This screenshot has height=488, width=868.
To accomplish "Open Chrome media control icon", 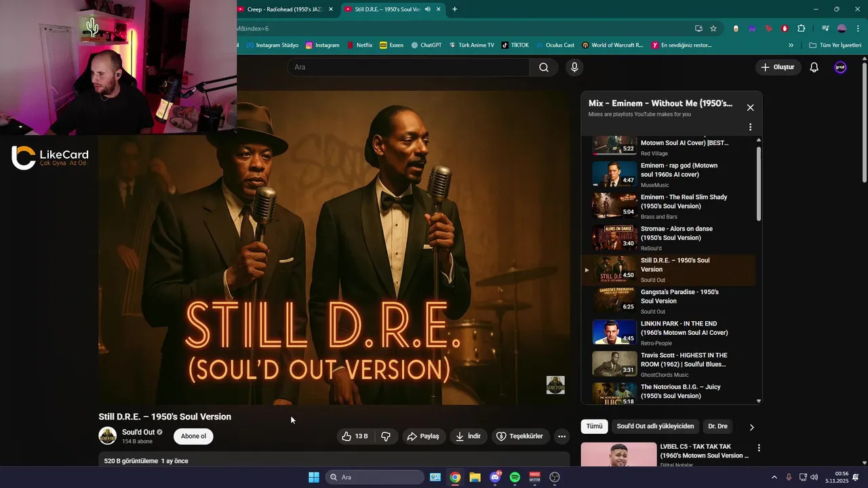I will pyautogui.click(x=825, y=28).
